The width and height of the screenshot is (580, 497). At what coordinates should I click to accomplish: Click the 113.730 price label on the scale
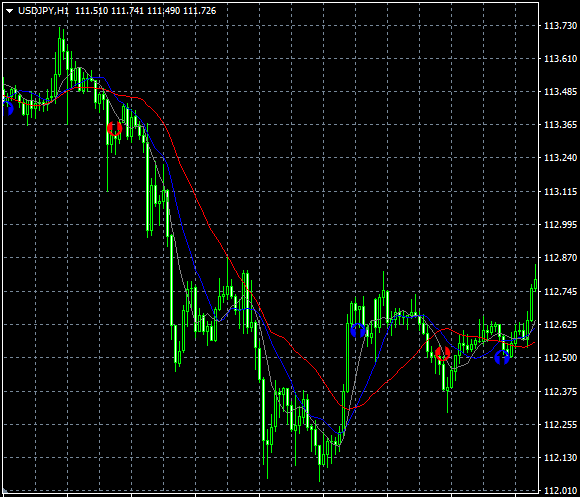coord(560,26)
